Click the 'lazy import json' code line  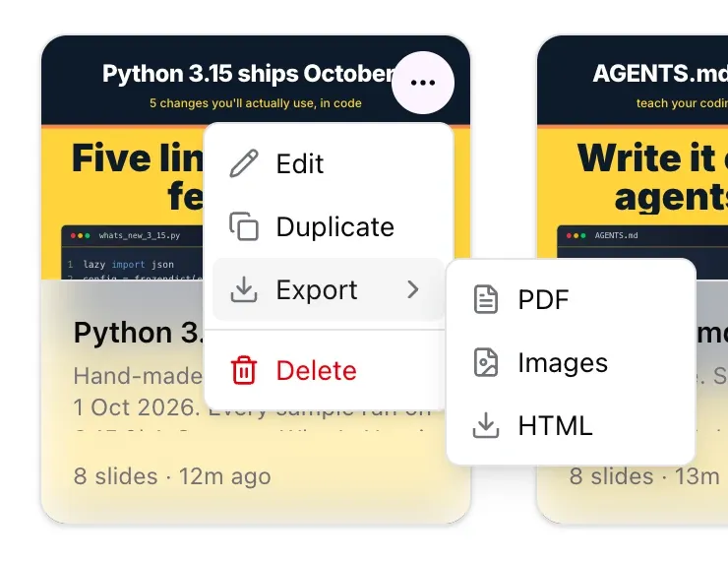pos(129,264)
